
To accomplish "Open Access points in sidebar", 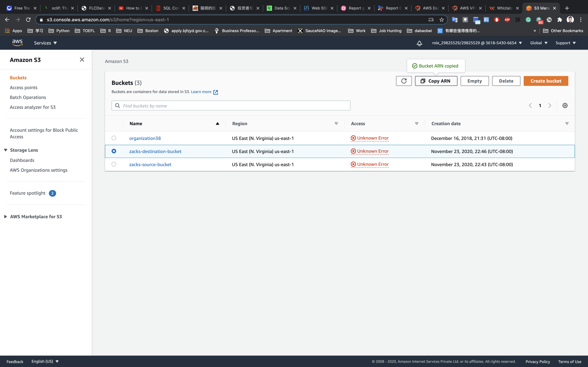I will point(24,87).
